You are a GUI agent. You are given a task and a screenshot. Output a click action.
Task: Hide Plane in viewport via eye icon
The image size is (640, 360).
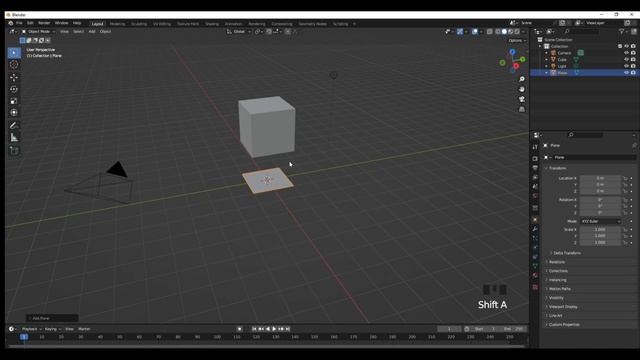(x=627, y=72)
